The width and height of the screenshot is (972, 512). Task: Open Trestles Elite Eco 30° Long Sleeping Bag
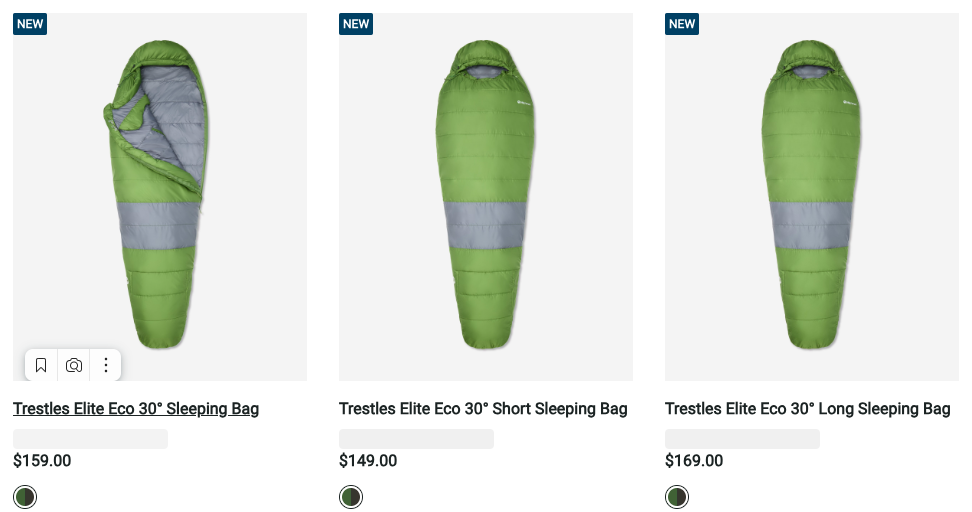click(807, 408)
